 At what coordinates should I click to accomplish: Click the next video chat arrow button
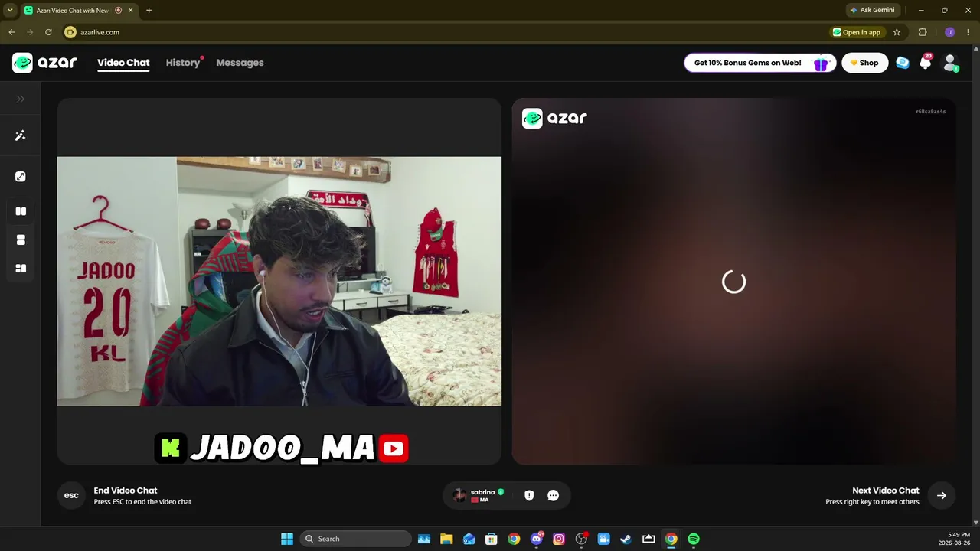point(941,495)
